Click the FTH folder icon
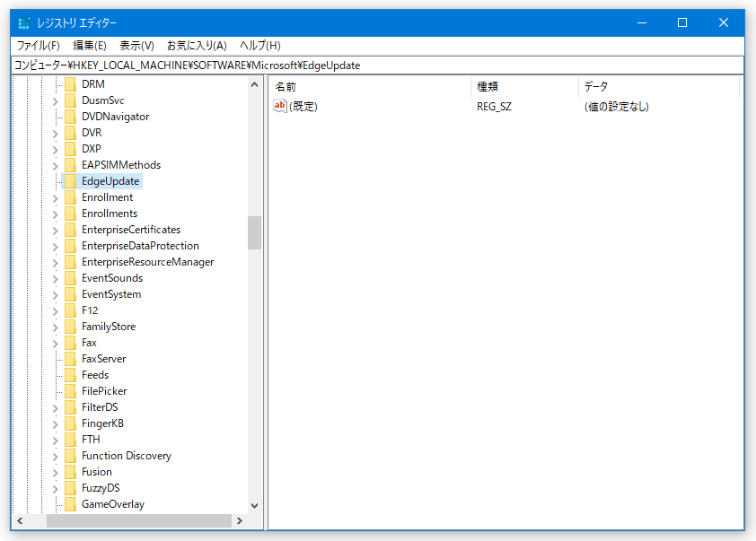This screenshot has width=756, height=541. [x=70, y=440]
